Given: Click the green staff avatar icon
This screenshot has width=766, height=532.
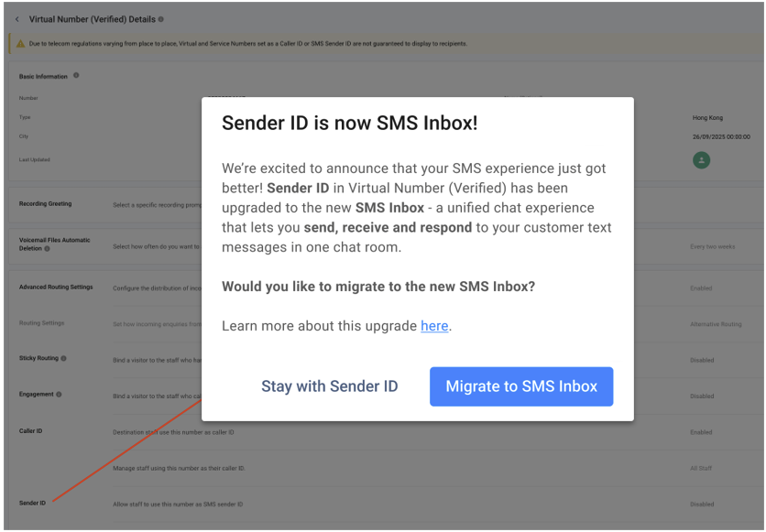Looking at the screenshot, I should pyautogui.click(x=701, y=160).
